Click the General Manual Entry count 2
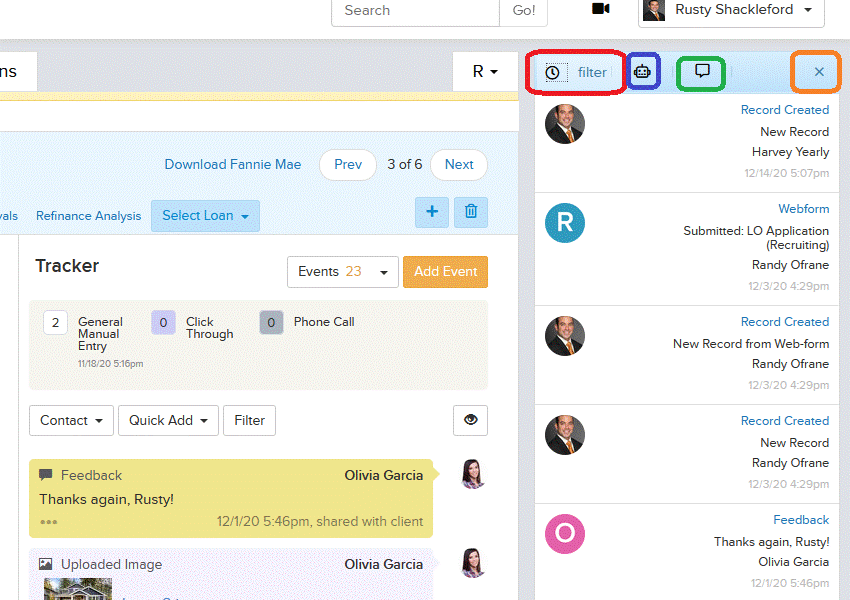Image resolution: width=850 pixels, height=600 pixels. click(x=55, y=323)
